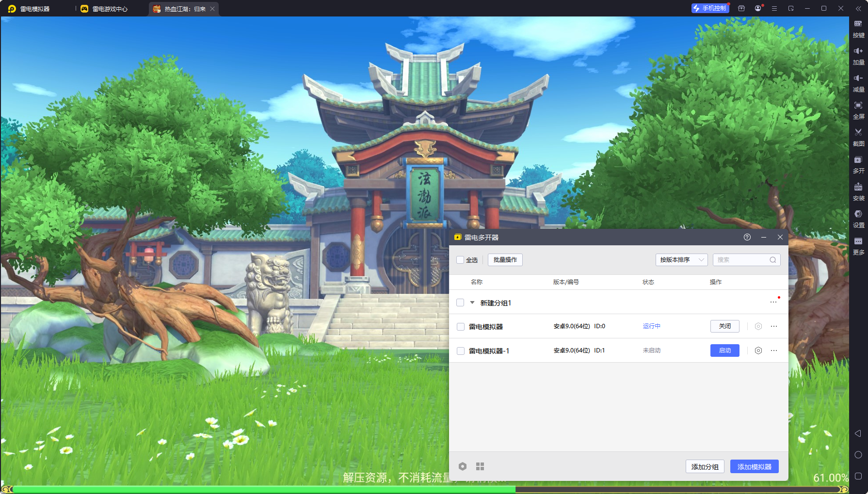Screen dimensions: 868x494
Task: Click the 操作 column header
Action: click(716, 282)
